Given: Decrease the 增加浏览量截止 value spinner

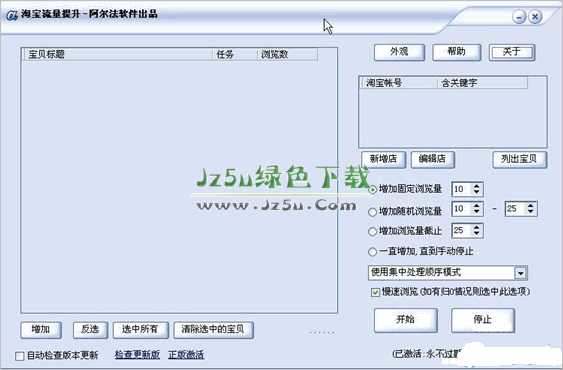Looking at the screenshot, I should 476,234.
